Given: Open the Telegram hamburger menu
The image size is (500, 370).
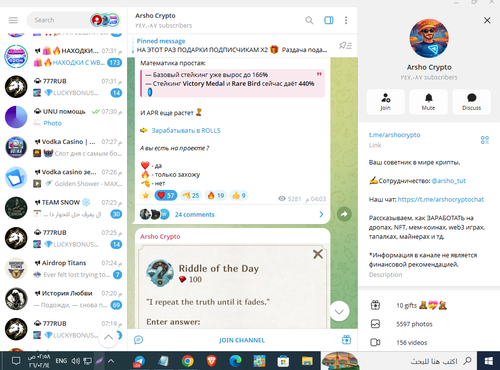Looking at the screenshot, I should [13, 20].
